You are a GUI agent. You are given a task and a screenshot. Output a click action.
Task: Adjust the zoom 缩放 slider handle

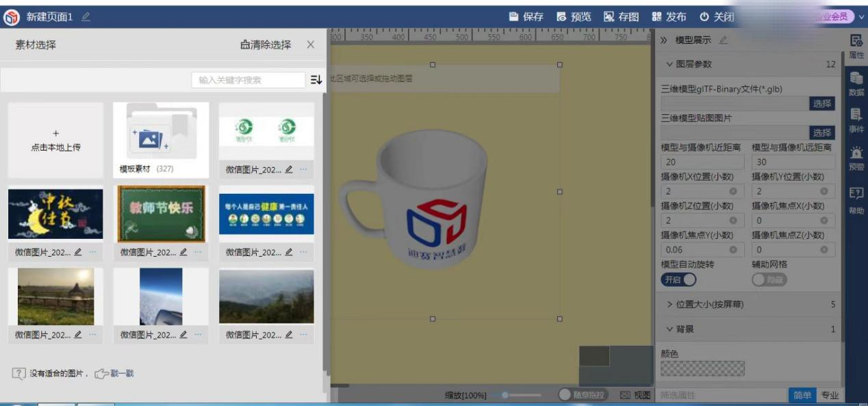pyautogui.click(x=505, y=395)
